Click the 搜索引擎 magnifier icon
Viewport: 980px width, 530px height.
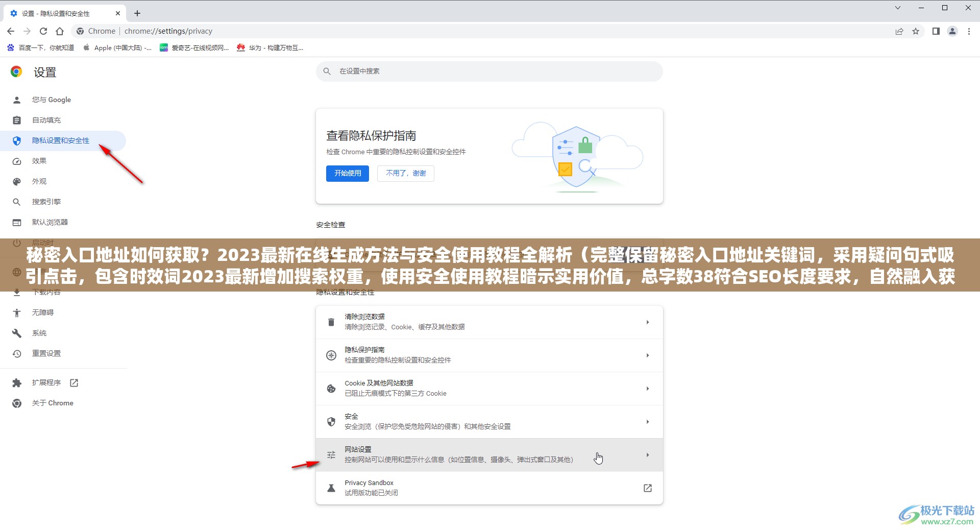click(x=17, y=202)
